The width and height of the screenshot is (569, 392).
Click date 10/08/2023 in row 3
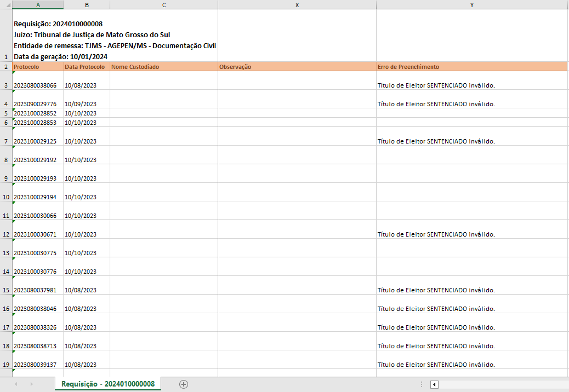click(x=87, y=80)
